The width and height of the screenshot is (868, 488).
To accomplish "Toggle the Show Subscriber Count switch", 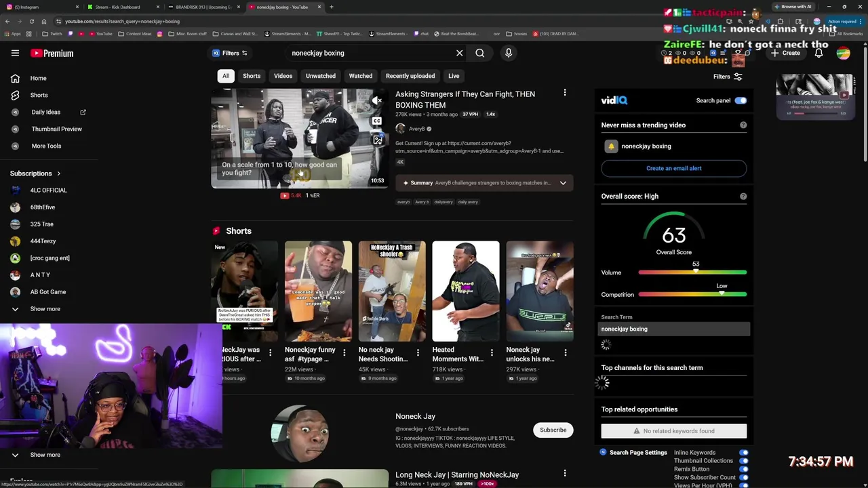I will pyautogui.click(x=744, y=477).
